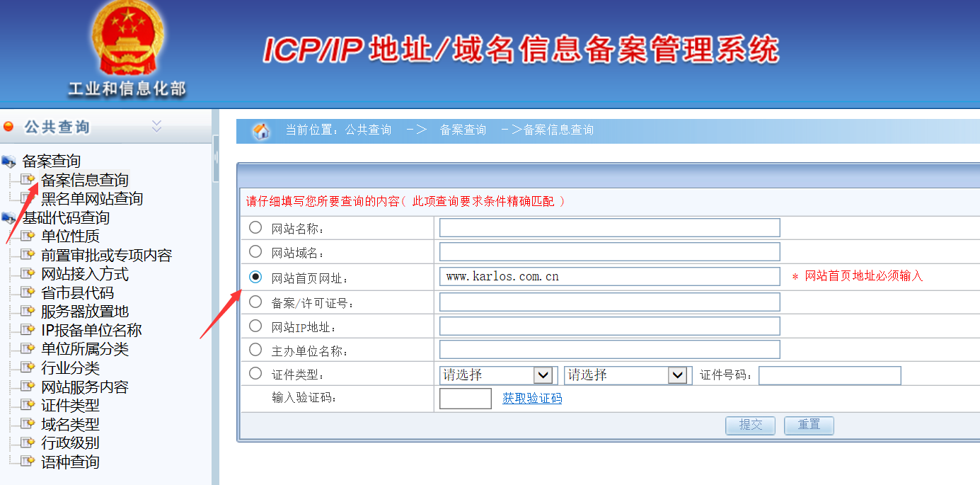The image size is (980, 485).
Task: Click the page icon beside 黑名单网站查询
Action: (28, 198)
